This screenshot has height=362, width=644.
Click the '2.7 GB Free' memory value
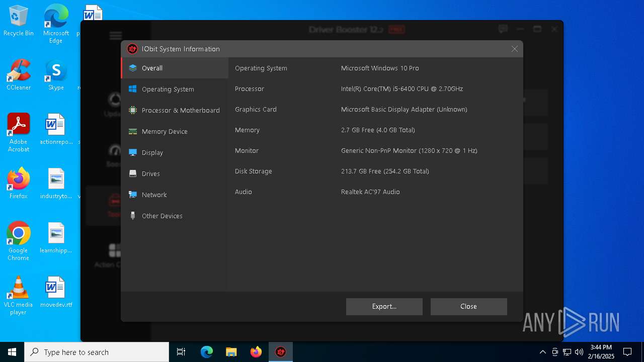coord(378,130)
